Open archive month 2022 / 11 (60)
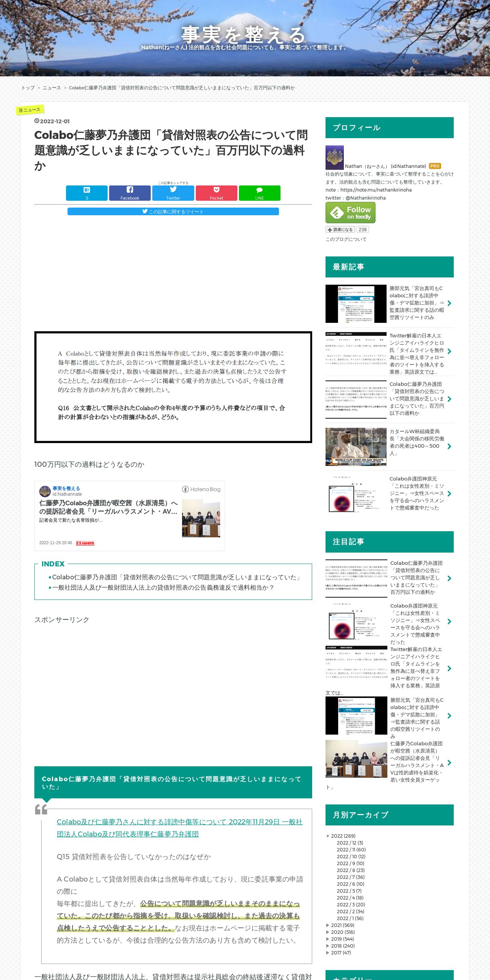The width and height of the screenshot is (490, 980). click(351, 850)
